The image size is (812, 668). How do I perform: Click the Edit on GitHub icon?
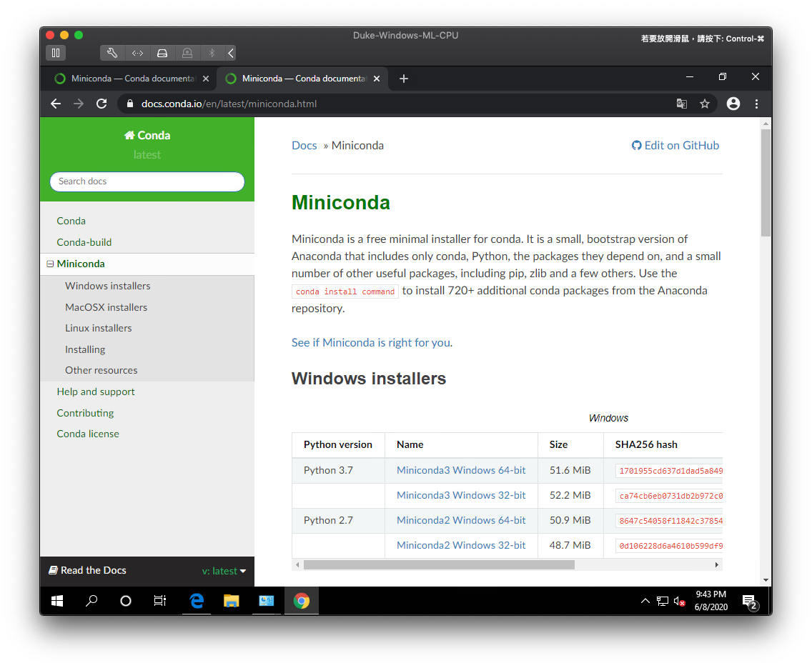(636, 145)
